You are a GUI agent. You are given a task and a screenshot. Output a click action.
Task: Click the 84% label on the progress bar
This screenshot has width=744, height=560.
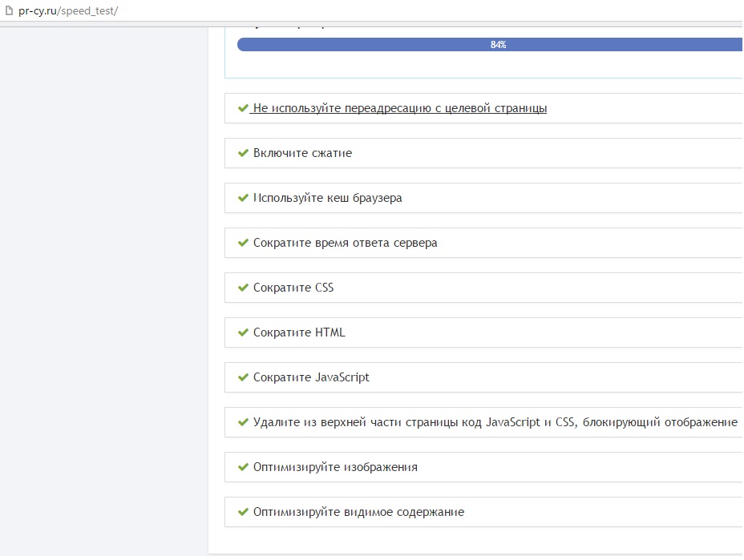click(498, 45)
